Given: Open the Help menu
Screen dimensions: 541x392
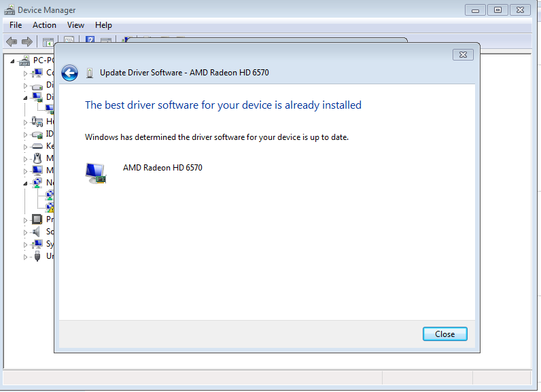Looking at the screenshot, I should tap(103, 25).
